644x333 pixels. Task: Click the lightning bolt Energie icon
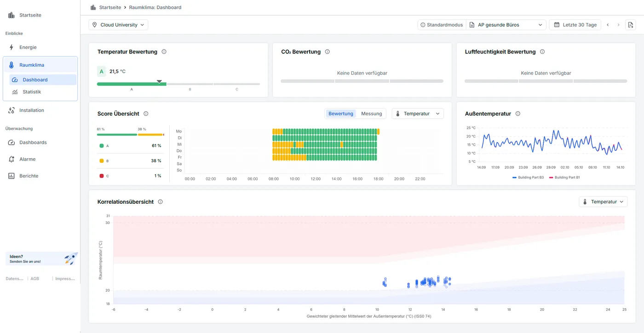(x=11, y=47)
